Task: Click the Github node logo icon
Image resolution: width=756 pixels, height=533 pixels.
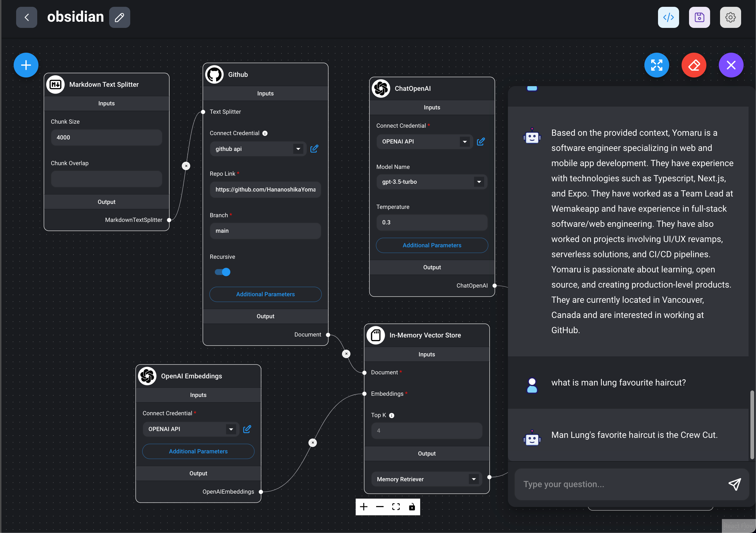Action: pos(214,74)
